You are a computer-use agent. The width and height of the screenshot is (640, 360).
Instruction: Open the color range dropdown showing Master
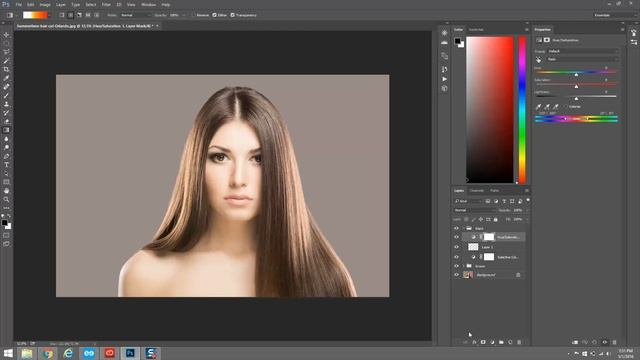tap(582, 59)
